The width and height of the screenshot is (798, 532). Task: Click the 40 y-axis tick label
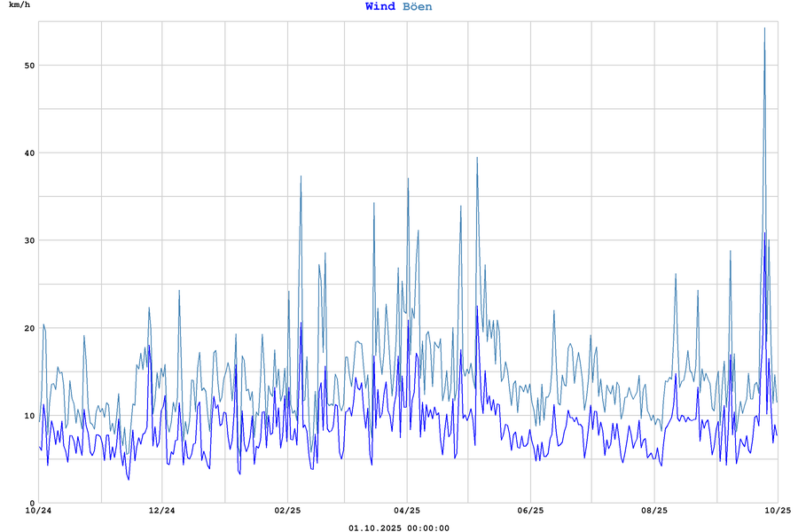point(27,153)
